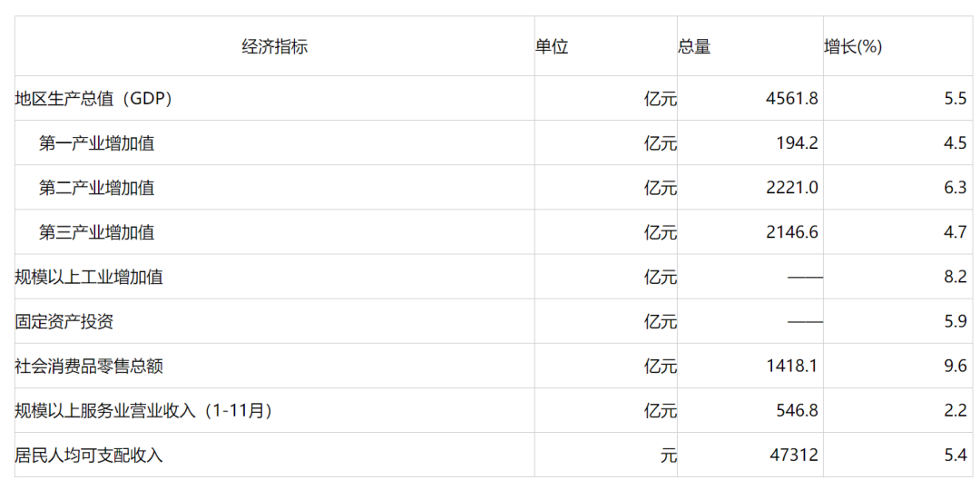Click the 固定资产投资 row label

[x=64, y=322]
